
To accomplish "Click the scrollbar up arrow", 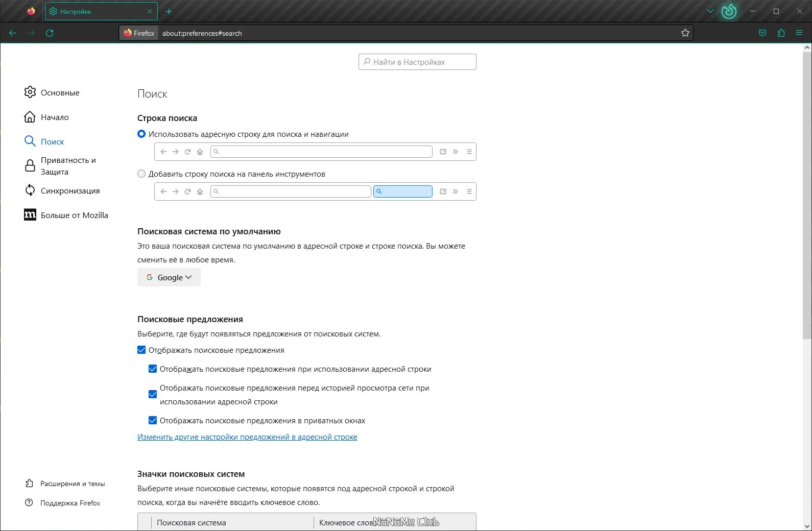I will click(807, 47).
